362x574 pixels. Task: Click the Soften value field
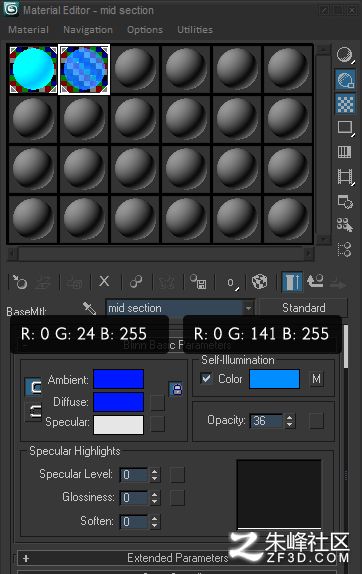134,521
